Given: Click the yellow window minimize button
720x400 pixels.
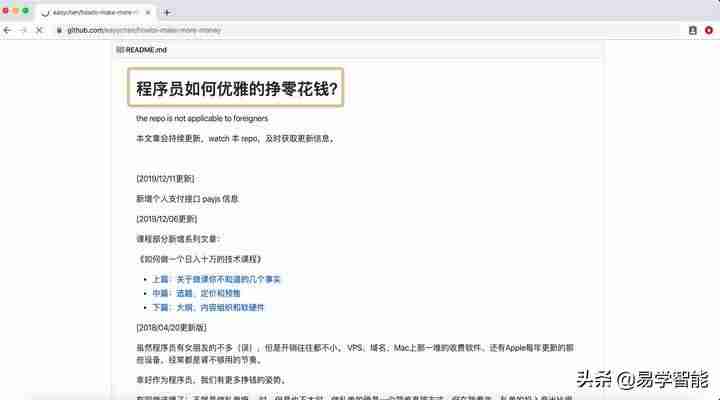Looking at the screenshot, I should click(16, 11).
